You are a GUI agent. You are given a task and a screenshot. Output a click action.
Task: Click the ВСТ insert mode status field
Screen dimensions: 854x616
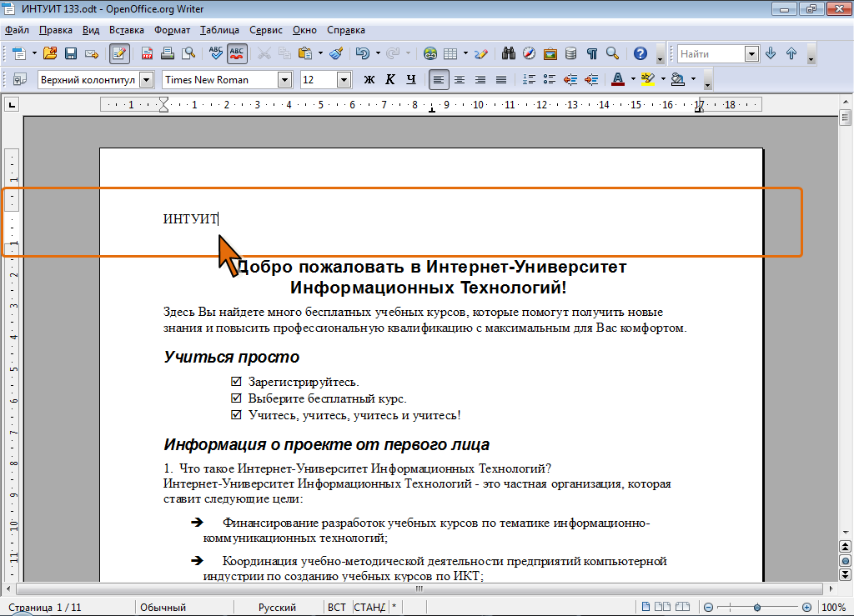click(337, 608)
